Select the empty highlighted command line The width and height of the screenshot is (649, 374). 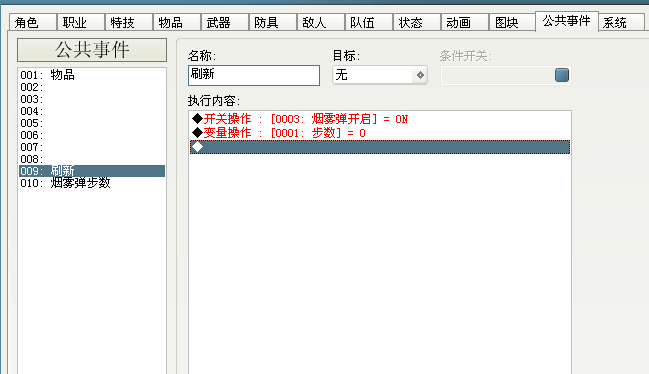pyautogui.click(x=380, y=147)
